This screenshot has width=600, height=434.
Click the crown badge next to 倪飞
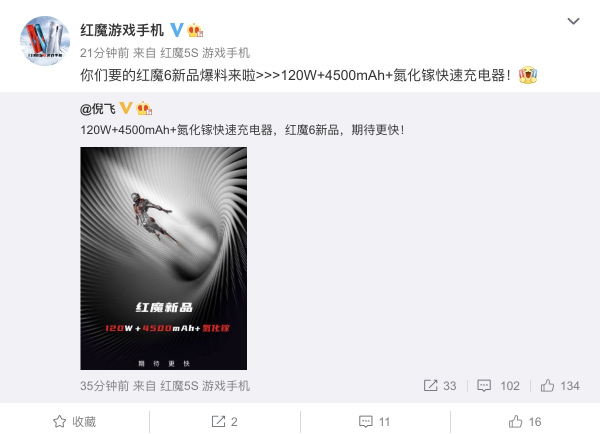tap(144, 109)
